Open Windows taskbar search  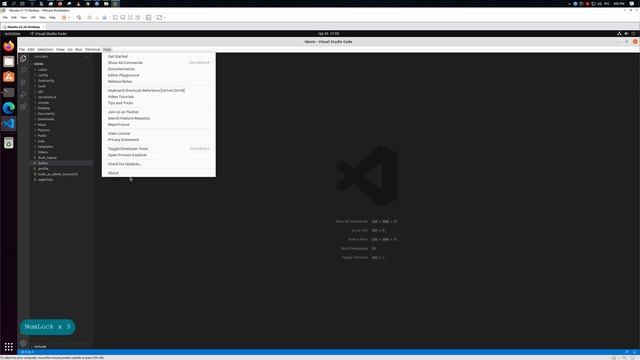point(13,3)
